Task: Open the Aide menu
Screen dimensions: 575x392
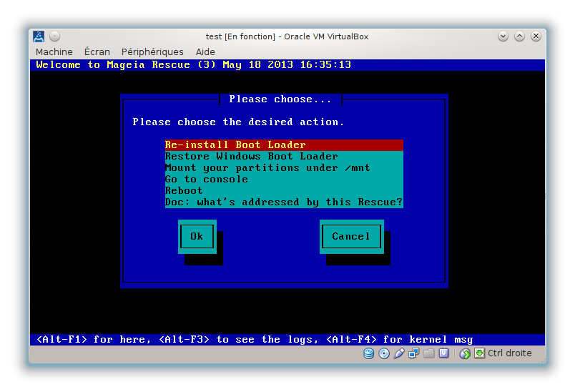Action: [x=205, y=52]
